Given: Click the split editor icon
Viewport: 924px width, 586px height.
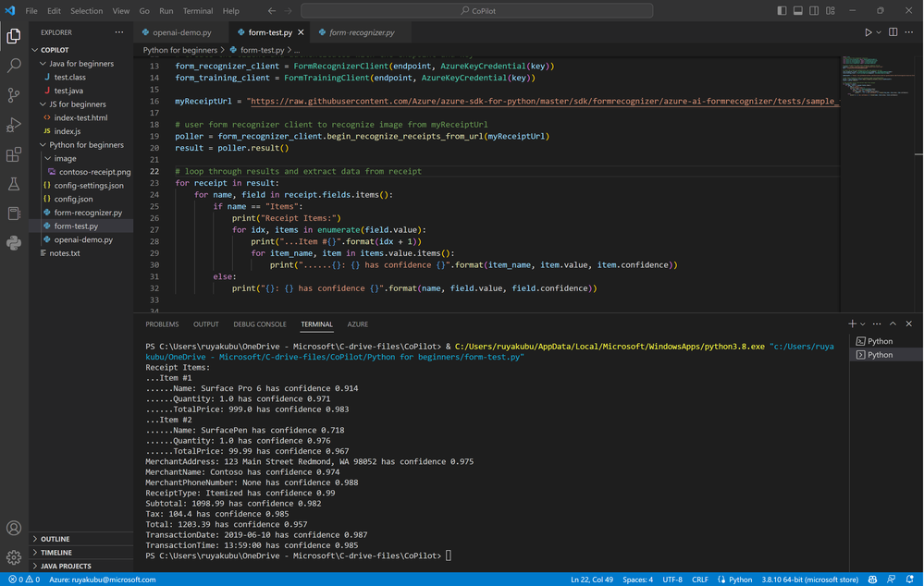Looking at the screenshot, I should (x=893, y=32).
